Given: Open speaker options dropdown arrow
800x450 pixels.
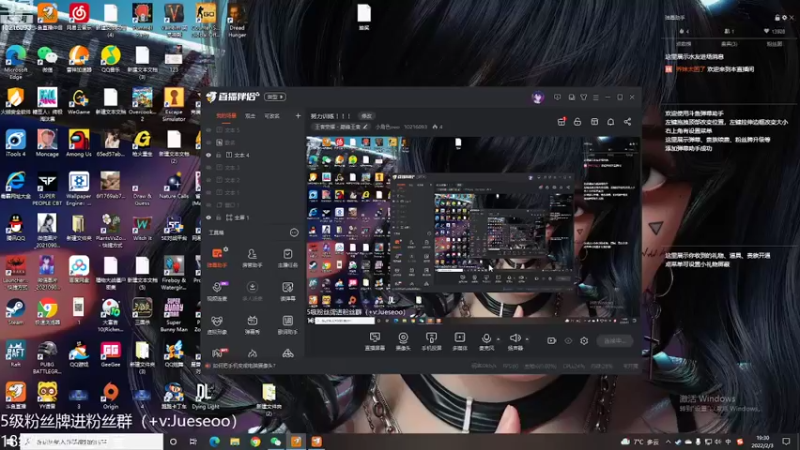Looking at the screenshot, I should tap(527, 339).
